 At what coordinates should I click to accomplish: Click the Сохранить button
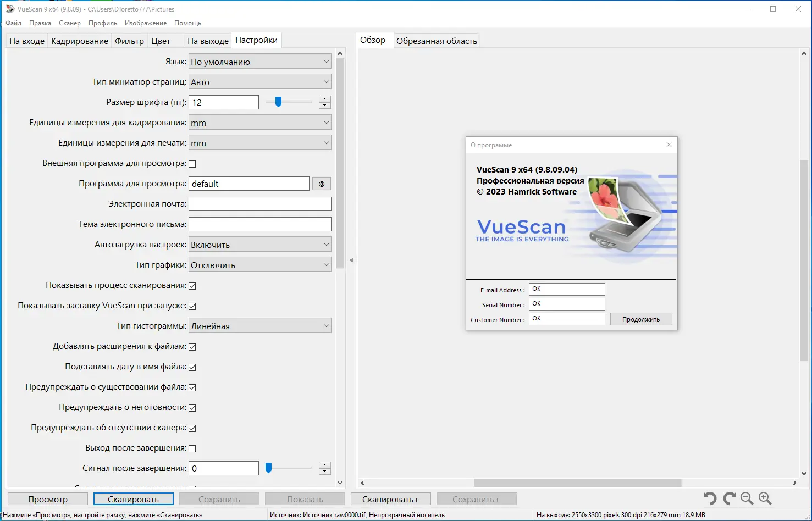point(219,499)
